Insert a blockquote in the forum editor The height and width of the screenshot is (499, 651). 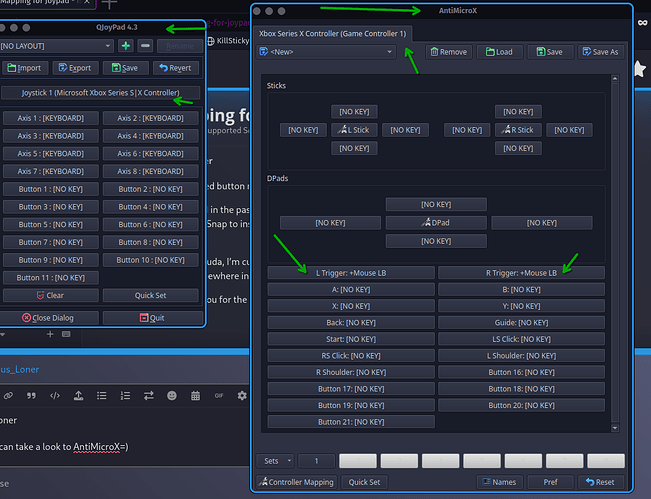tap(31, 396)
